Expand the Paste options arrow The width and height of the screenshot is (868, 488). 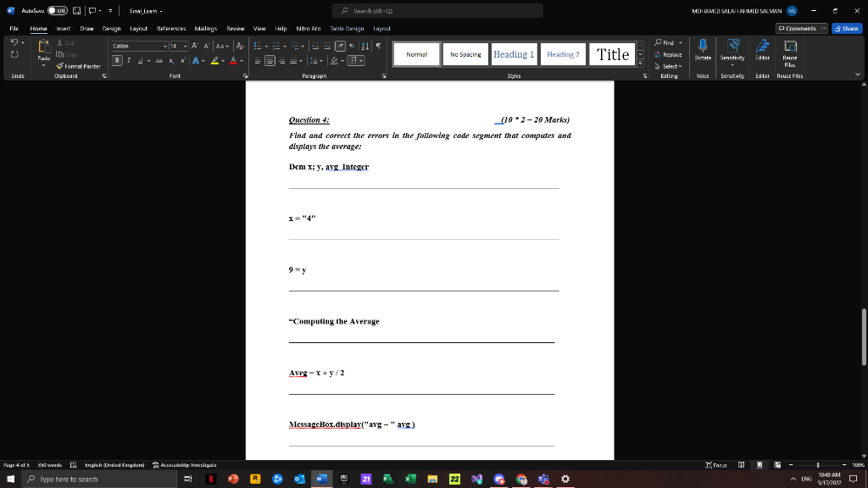coord(44,65)
